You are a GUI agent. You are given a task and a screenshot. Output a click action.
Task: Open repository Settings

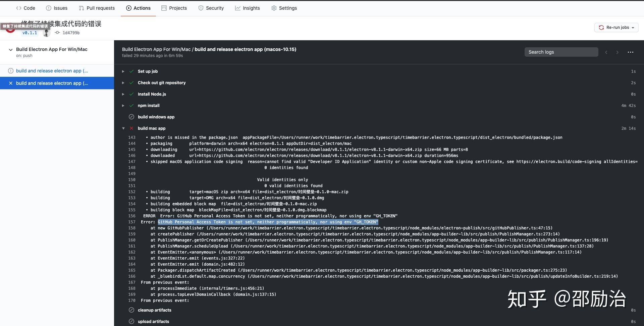pos(284,8)
